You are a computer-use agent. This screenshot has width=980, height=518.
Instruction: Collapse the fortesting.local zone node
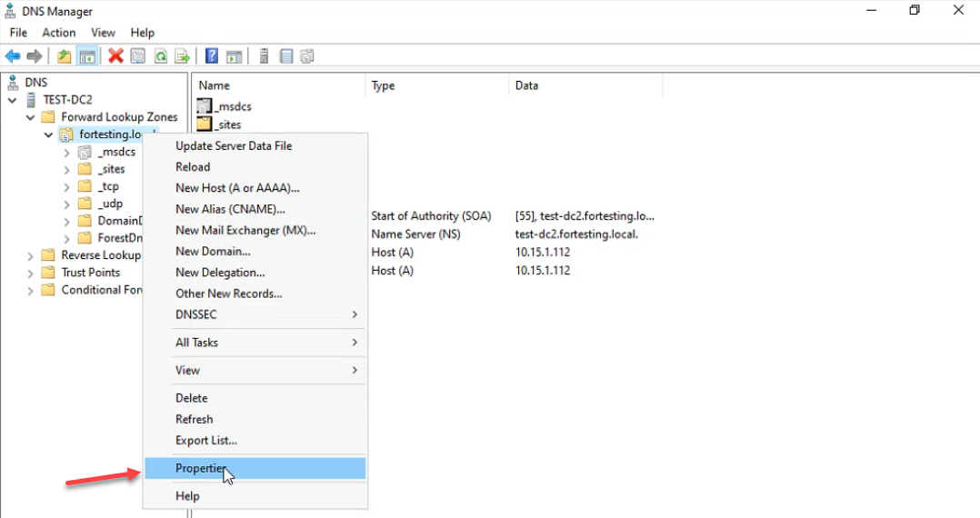pyautogui.click(x=49, y=135)
